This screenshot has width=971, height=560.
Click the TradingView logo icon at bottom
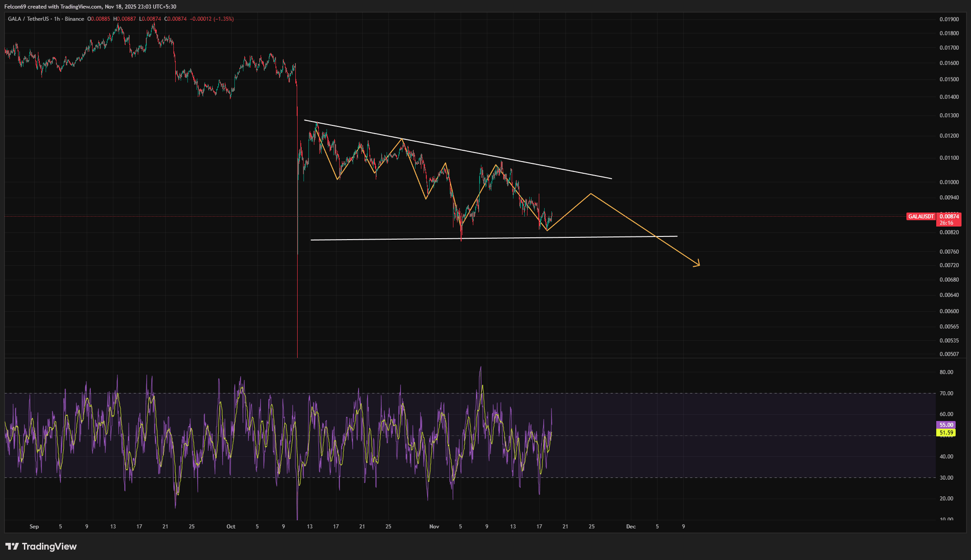click(12, 546)
